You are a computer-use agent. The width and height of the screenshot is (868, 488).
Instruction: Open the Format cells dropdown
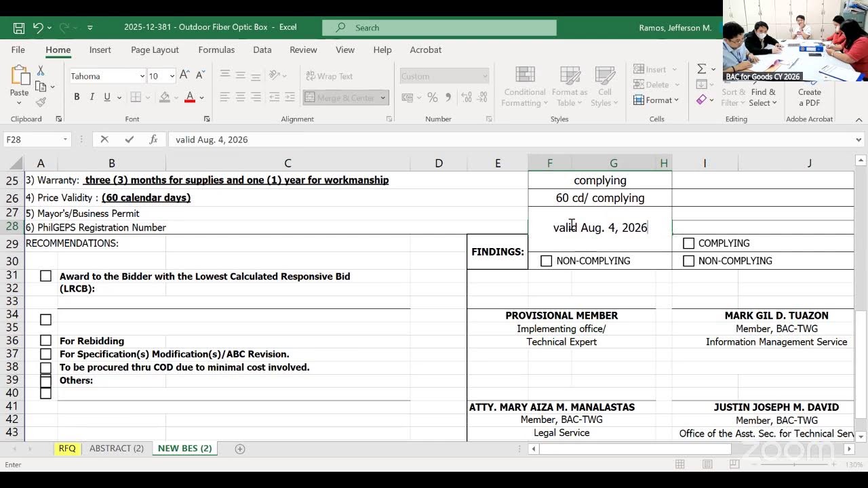tap(656, 100)
